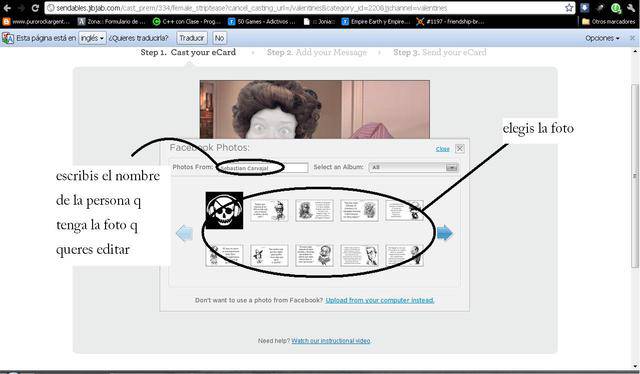This screenshot has width=640, height=374.
Task: Click the No button in translate bar
Action: 219,38
